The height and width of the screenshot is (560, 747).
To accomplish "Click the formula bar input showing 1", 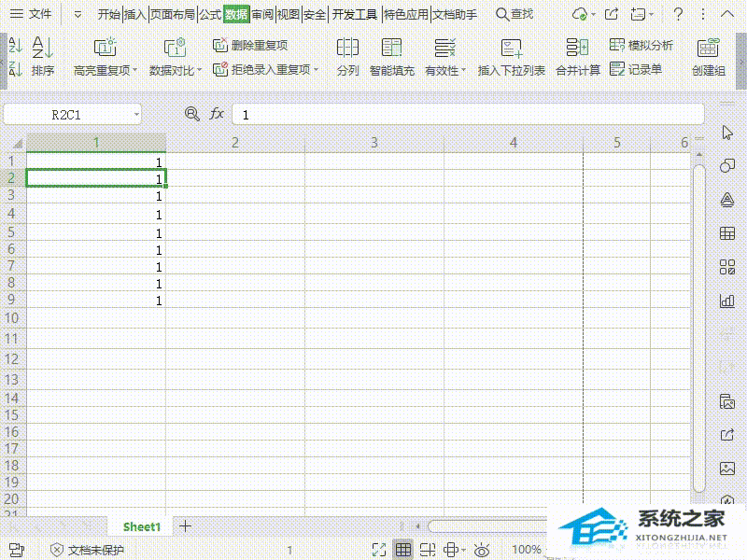I will [468, 115].
